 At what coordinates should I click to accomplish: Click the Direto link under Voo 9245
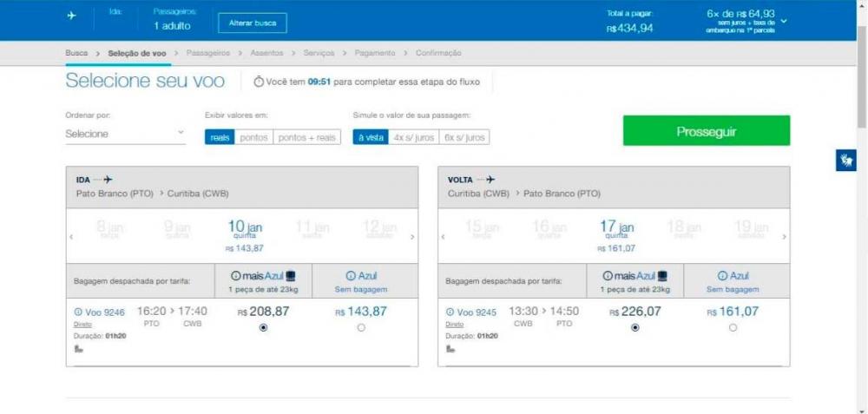pyautogui.click(x=456, y=323)
